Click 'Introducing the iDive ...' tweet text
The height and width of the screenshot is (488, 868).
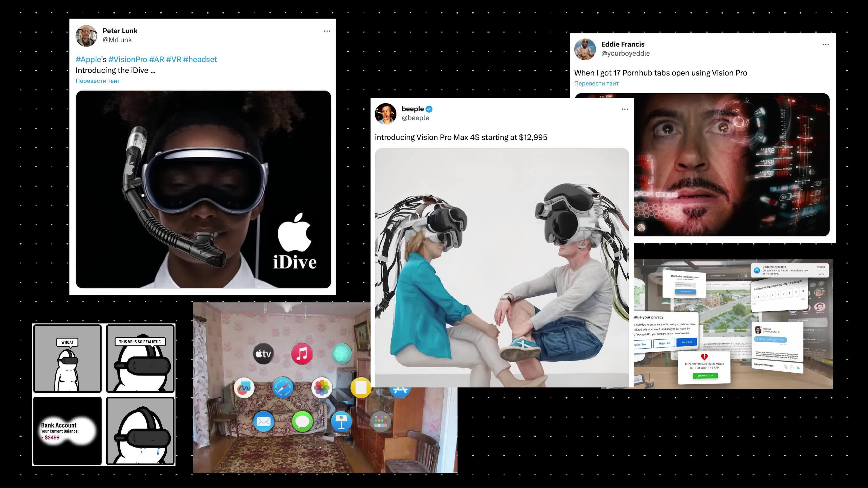coord(116,70)
